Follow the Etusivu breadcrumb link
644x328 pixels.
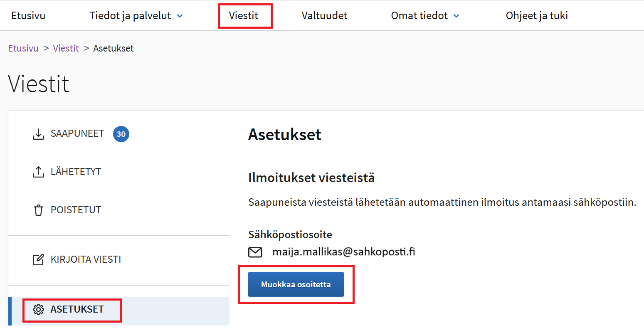[x=23, y=48]
